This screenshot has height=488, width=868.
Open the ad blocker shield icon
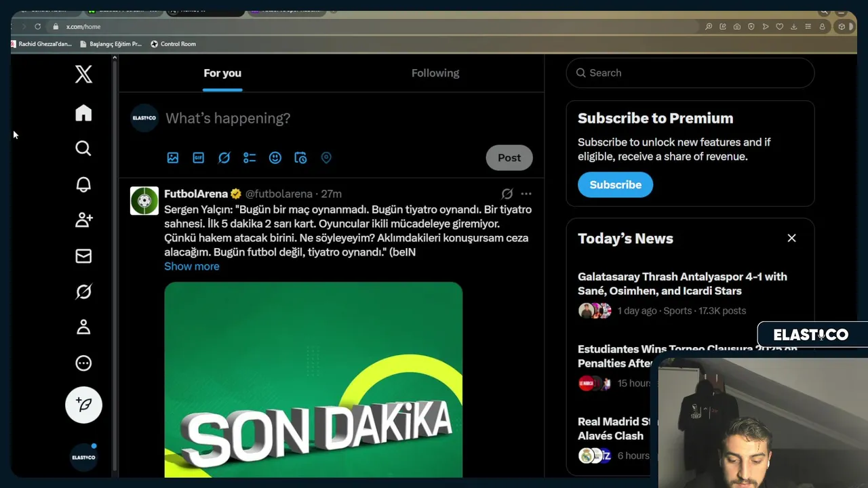coord(751,26)
